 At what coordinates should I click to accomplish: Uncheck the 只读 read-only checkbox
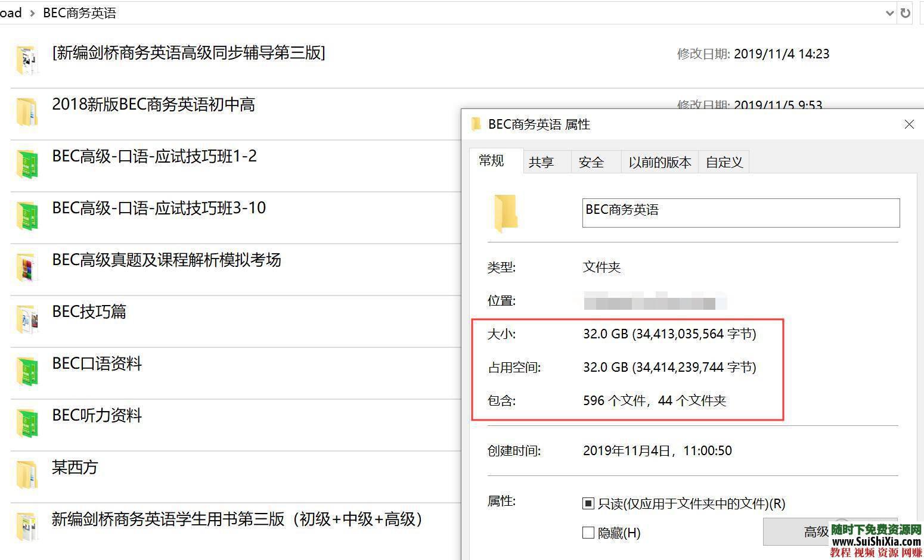pyautogui.click(x=588, y=503)
